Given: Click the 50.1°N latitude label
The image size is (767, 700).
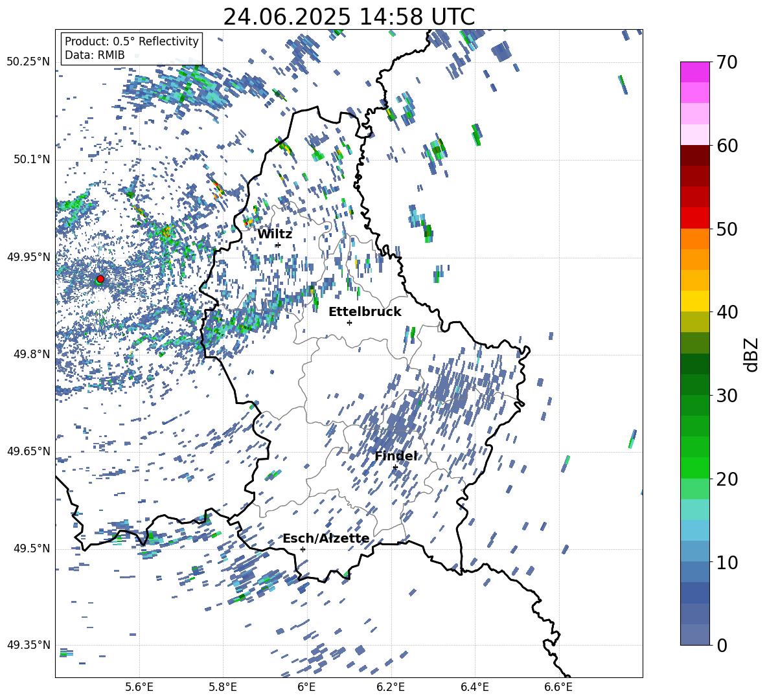Looking at the screenshot, I should click(31, 160).
